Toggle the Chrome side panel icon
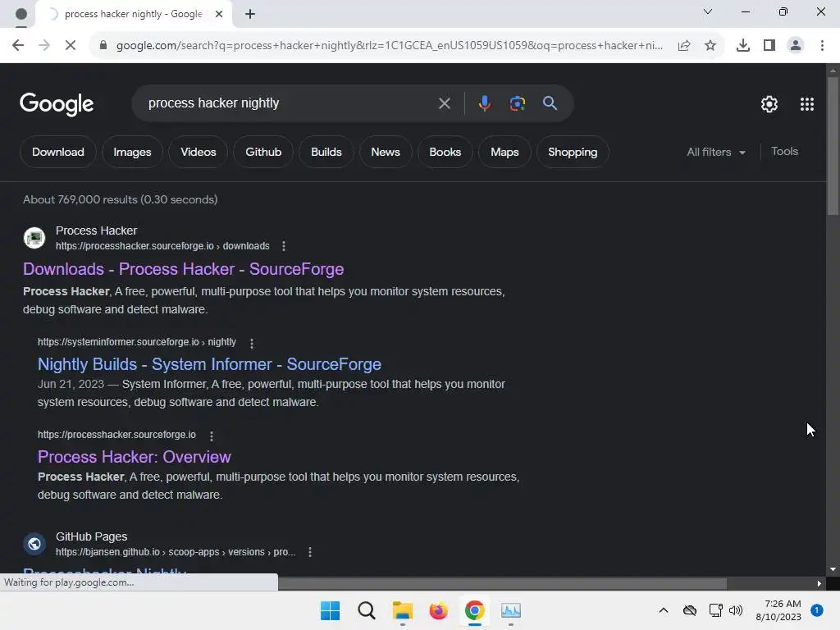 [769, 46]
